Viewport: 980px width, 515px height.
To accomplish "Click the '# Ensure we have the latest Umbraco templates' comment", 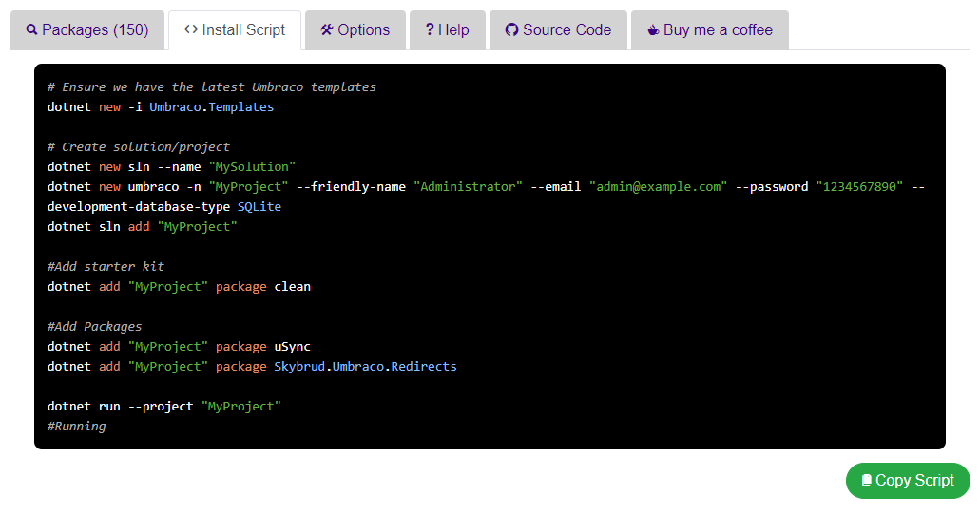I will click(x=212, y=86).
